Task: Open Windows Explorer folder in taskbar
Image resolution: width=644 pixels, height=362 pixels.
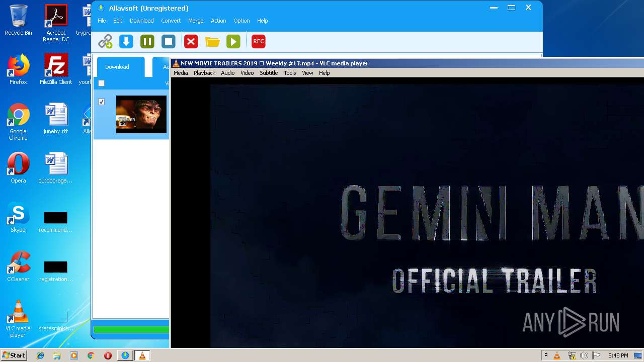Action: (57, 355)
